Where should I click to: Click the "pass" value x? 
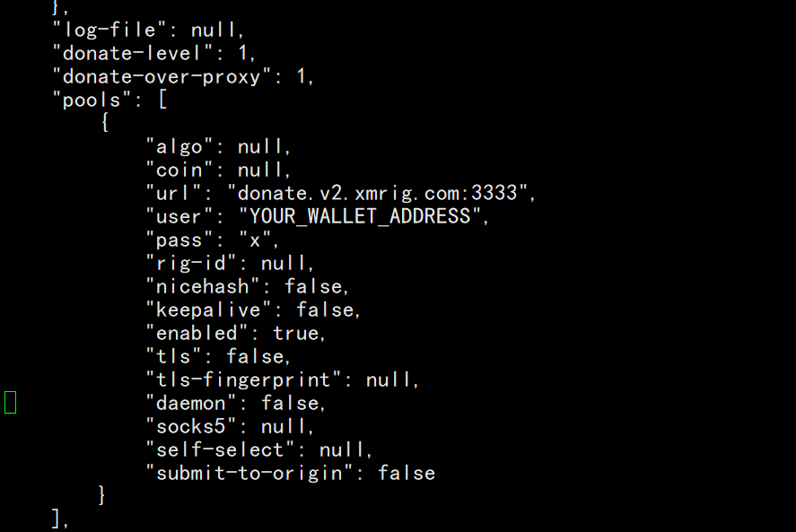(255, 240)
